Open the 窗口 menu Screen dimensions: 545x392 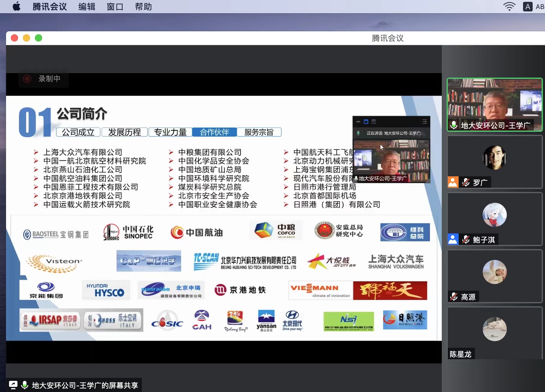115,7
